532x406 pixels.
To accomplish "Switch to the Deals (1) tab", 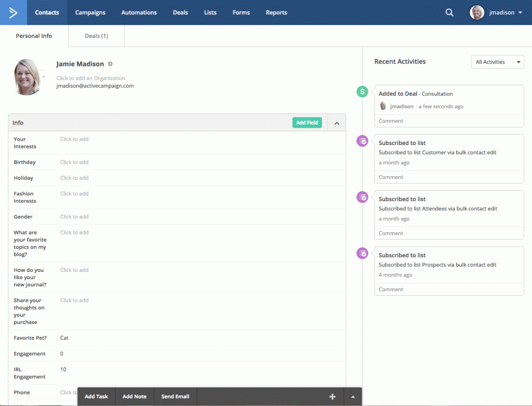I will pos(96,36).
